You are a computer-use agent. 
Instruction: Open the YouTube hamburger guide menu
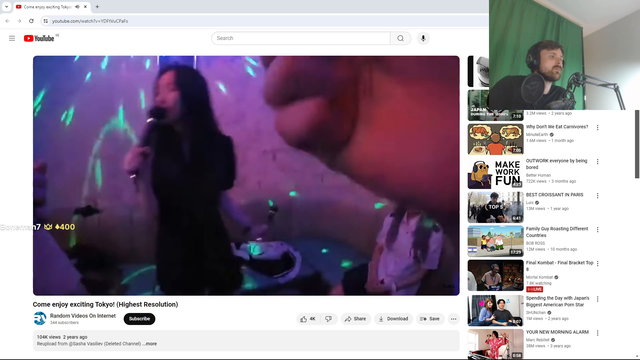click(12, 38)
